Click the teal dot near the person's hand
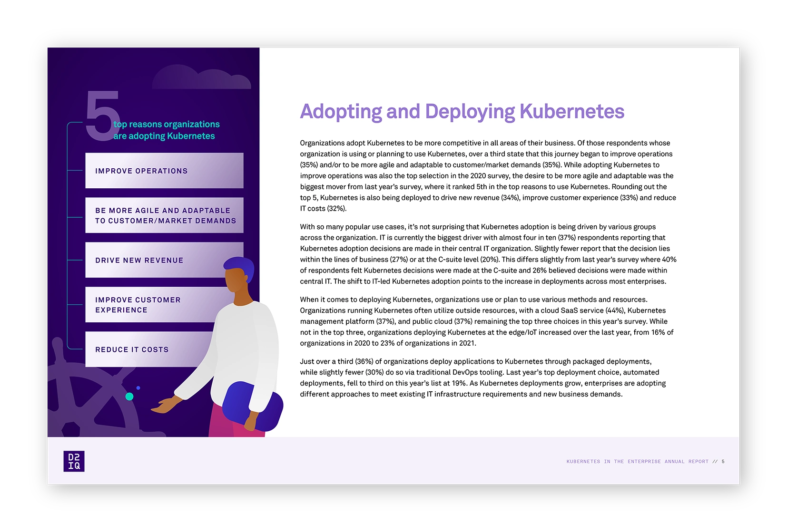Screen dimensions: 787x532 pos(129,397)
